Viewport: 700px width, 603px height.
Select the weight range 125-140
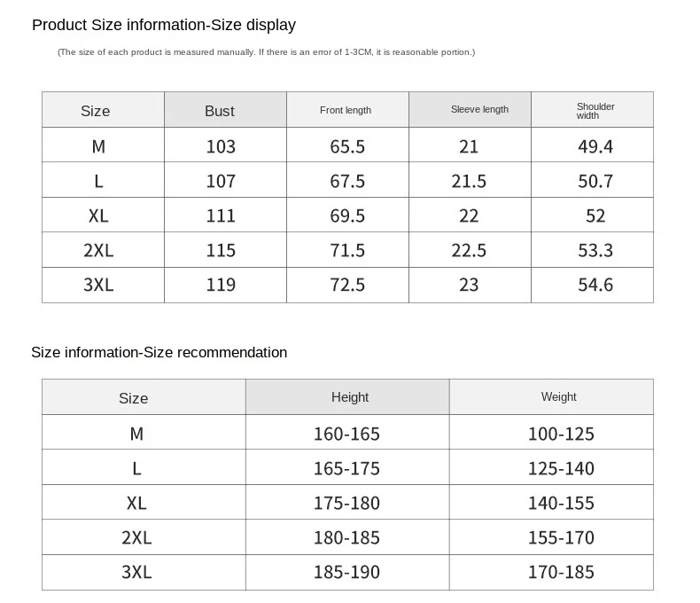[x=561, y=468]
